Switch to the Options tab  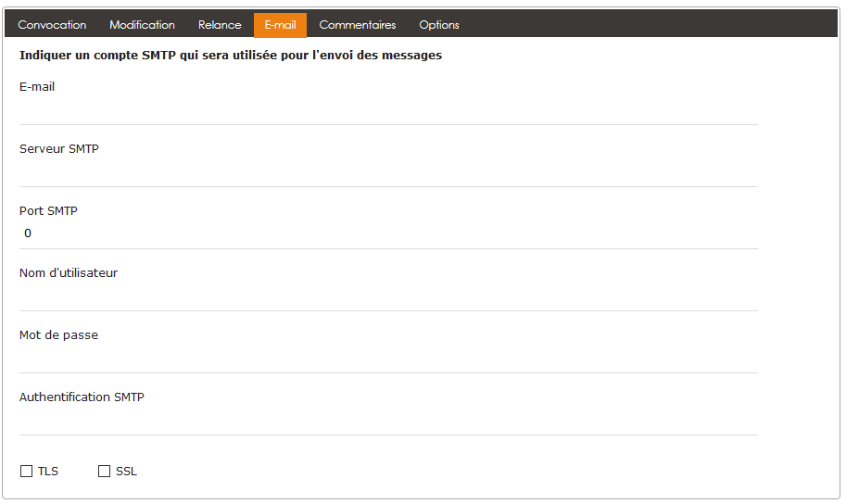tap(438, 25)
